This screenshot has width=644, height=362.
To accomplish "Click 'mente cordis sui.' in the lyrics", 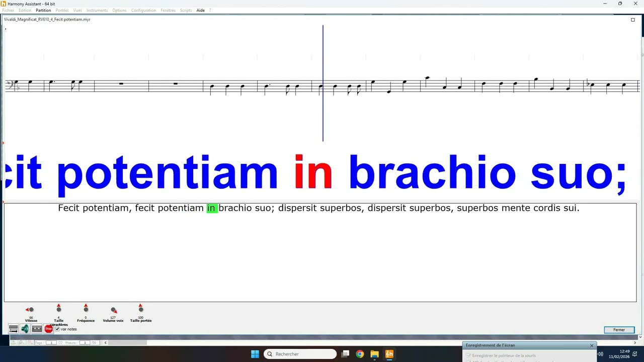I will [x=540, y=208].
